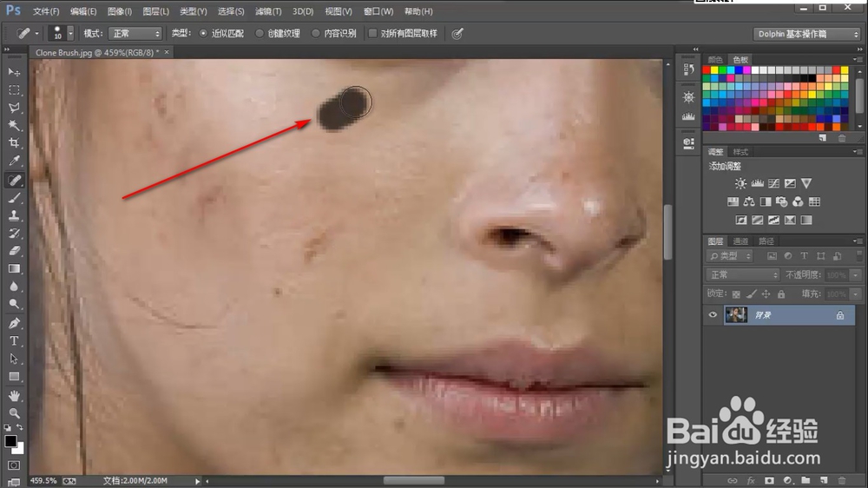Open layer blend mode 正常 dropdown
The image size is (868, 488).
(x=742, y=274)
